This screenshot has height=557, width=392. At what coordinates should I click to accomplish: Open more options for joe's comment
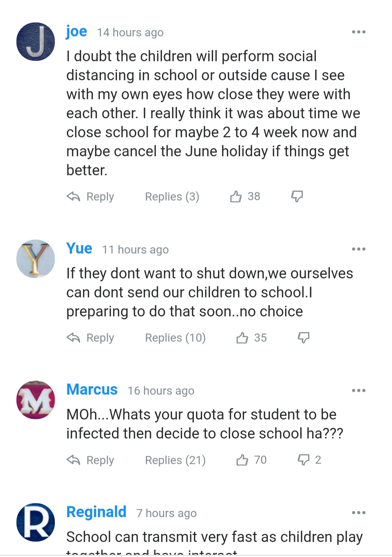tap(358, 32)
